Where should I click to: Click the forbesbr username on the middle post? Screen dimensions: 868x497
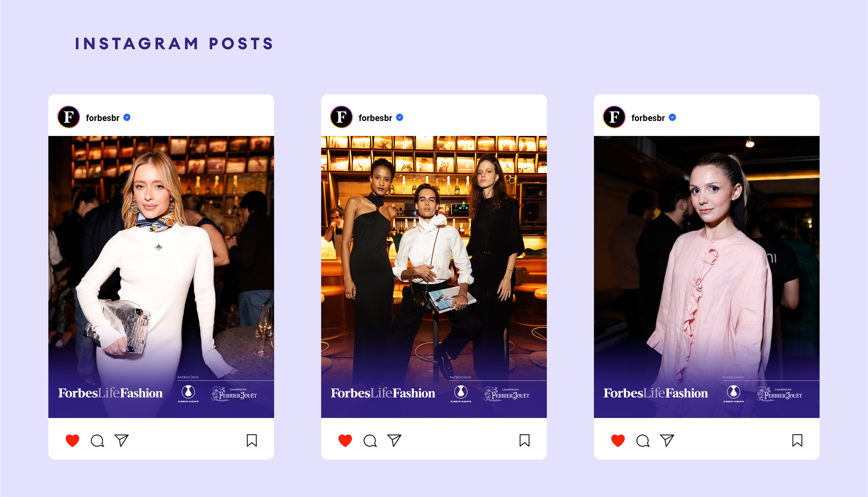tap(375, 118)
